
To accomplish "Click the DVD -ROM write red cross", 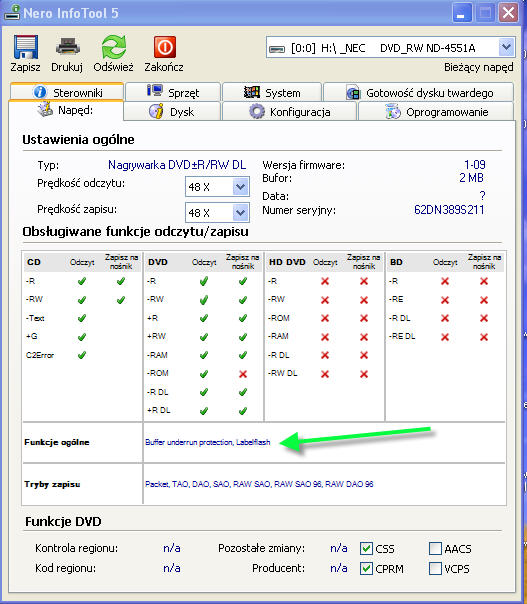I will tap(243, 374).
